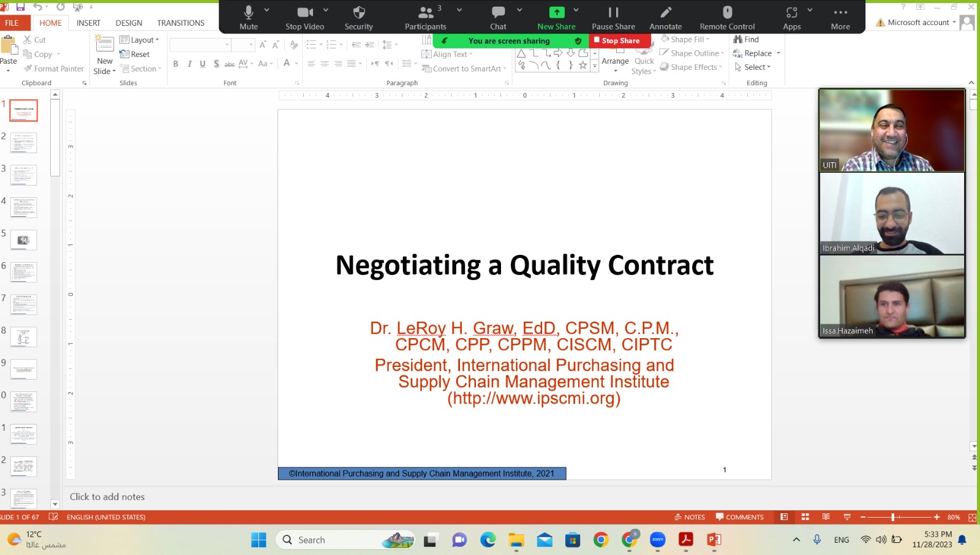Click the Remote Control mouse icon
This screenshot has height=555, width=980.
[727, 13]
